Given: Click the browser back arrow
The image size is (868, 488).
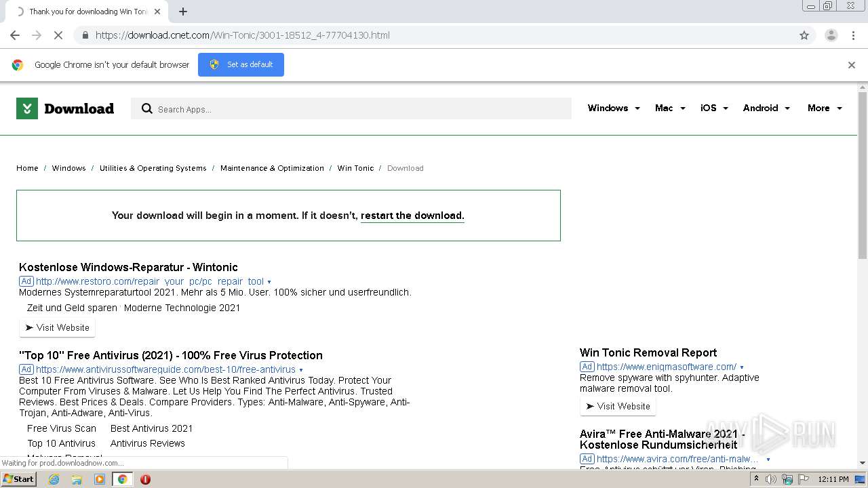Looking at the screenshot, I should (15, 35).
